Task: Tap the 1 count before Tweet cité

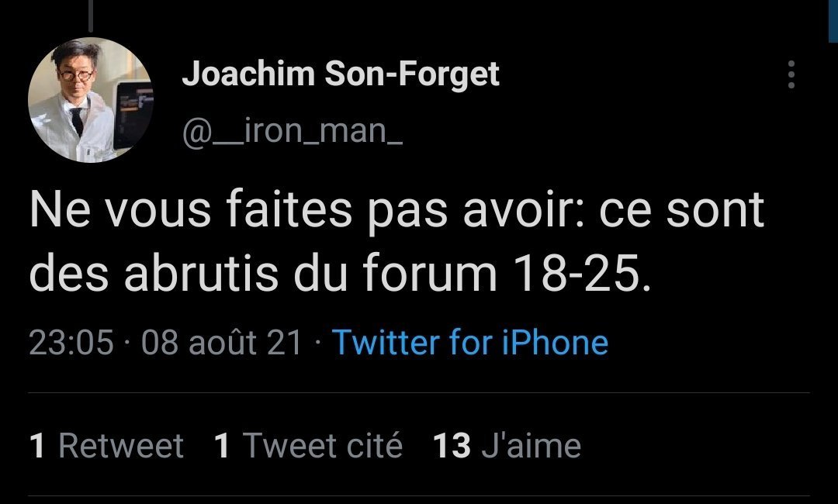Action: 221,446
